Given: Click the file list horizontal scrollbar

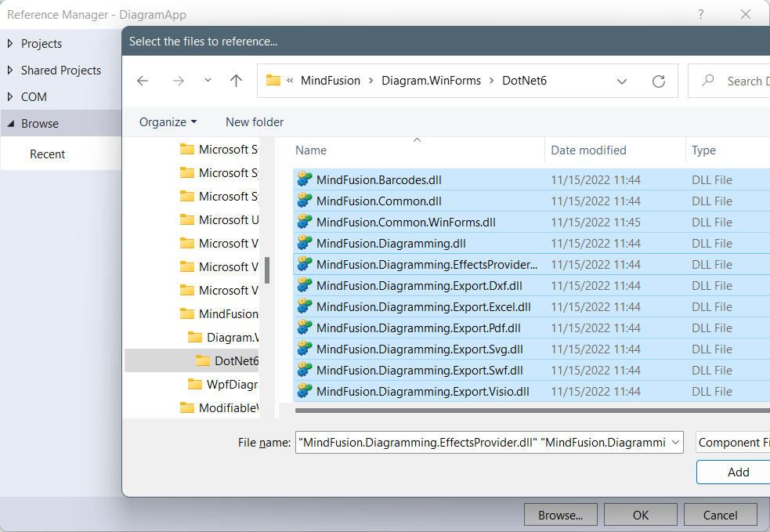Looking at the screenshot, I should point(533,411).
